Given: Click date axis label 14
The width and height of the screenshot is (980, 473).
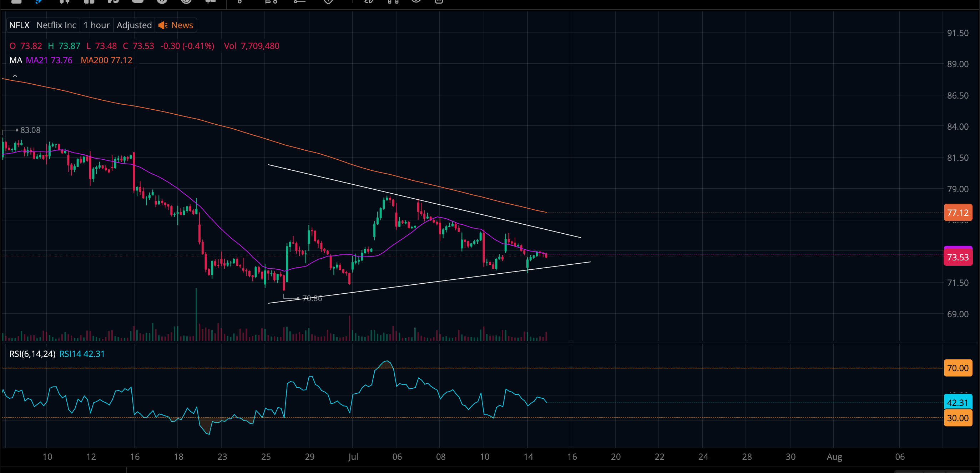Looking at the screenshot, I should (x=529, y=457).
